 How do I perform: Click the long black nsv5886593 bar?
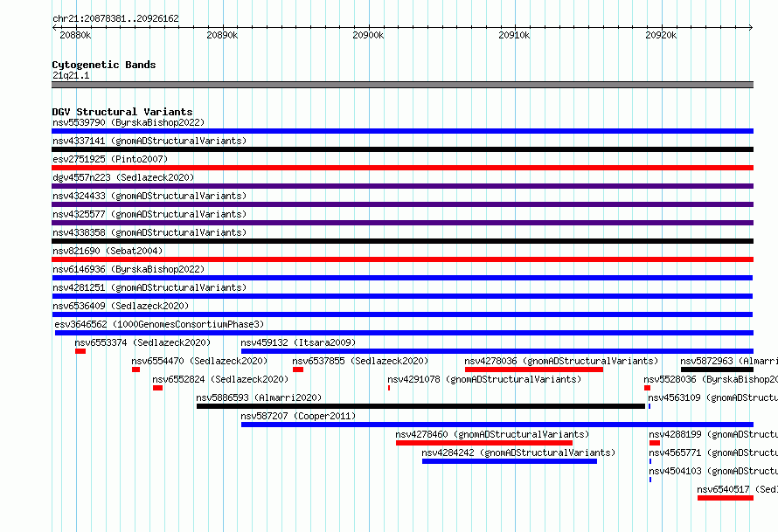tap(420, 406)
